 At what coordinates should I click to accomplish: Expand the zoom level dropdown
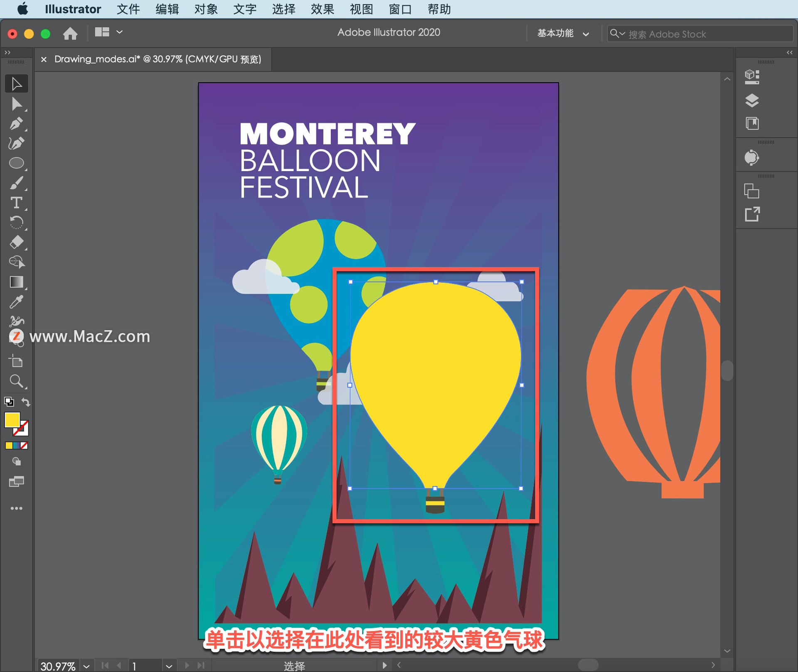pos(86,666)
